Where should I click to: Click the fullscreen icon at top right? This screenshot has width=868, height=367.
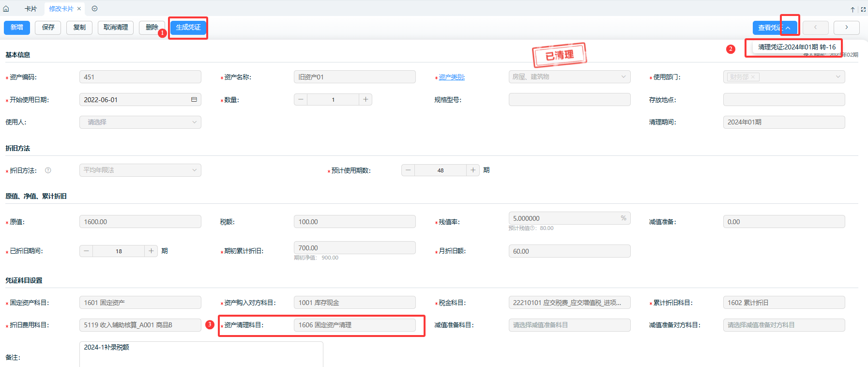(863, 9)
